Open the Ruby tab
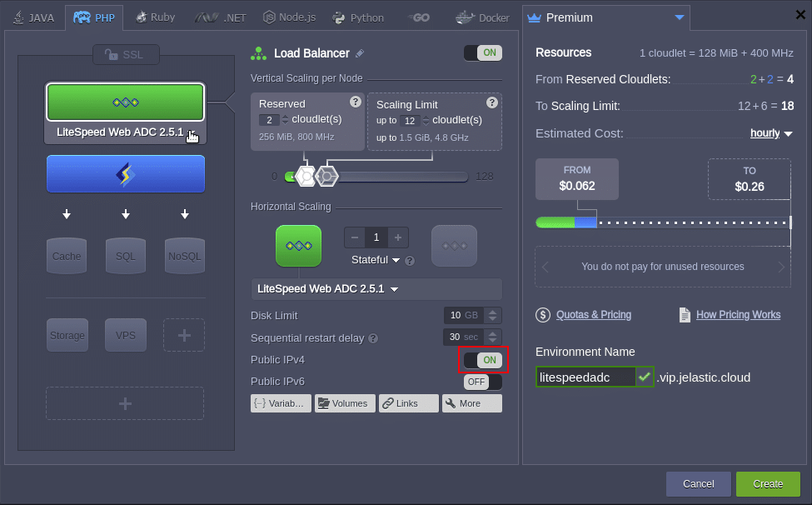 coord(156,17)
